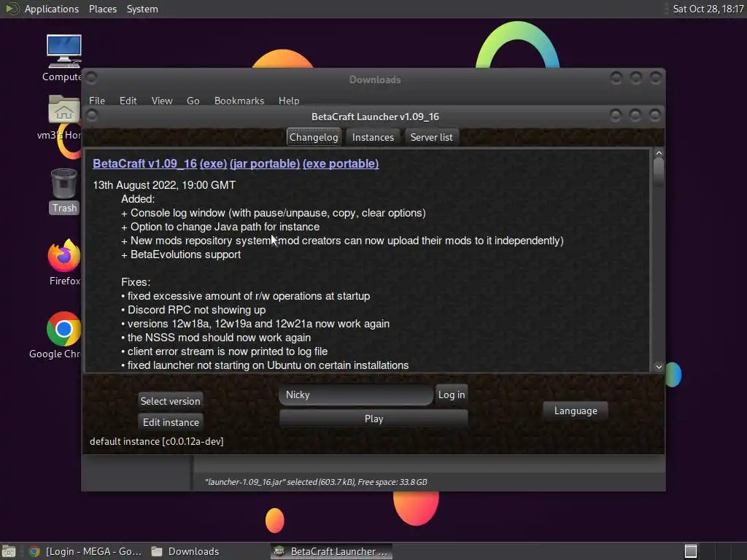Switch to BetaCraft Launcher taskbar window
The image size is (747, 560).
point(332,551)
